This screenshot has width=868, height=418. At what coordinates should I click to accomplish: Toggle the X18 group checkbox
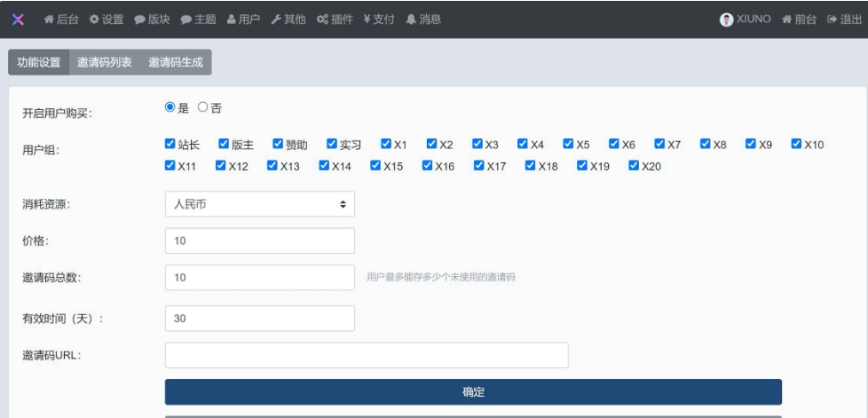click(531, 165)
